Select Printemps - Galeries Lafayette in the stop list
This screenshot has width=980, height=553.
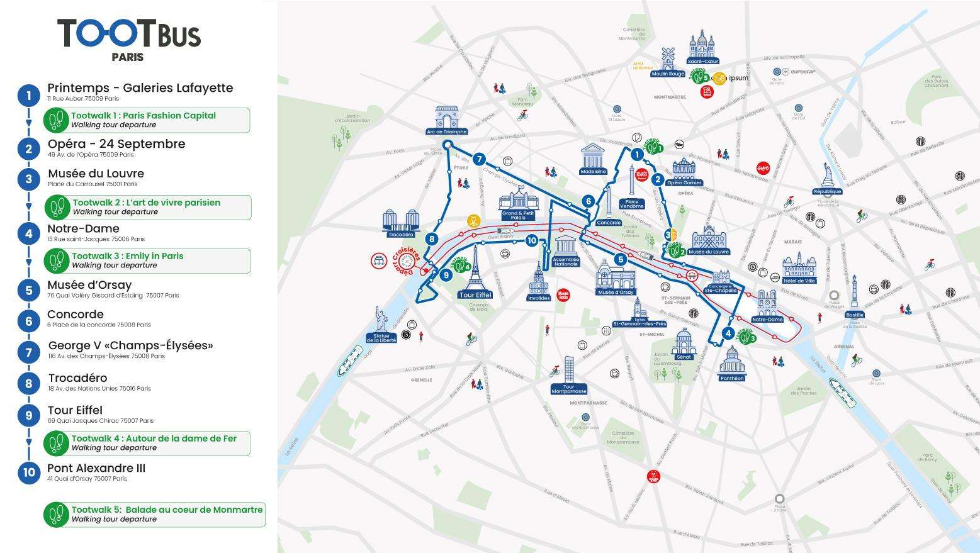140,88
